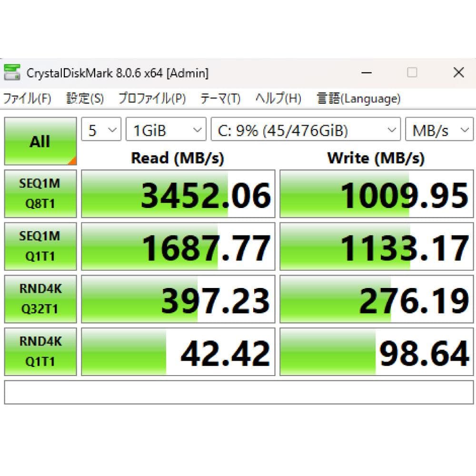Start all benchmark tests with the All button
476x476 pixels.
[40, 141]
